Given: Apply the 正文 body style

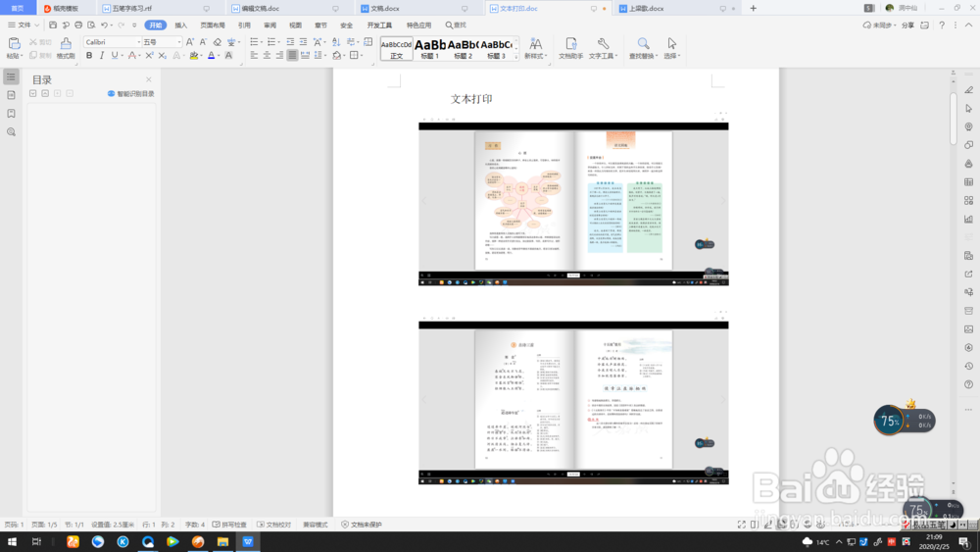Looking at the screenshot, I should pyautogui.click(x=397, y=48).
